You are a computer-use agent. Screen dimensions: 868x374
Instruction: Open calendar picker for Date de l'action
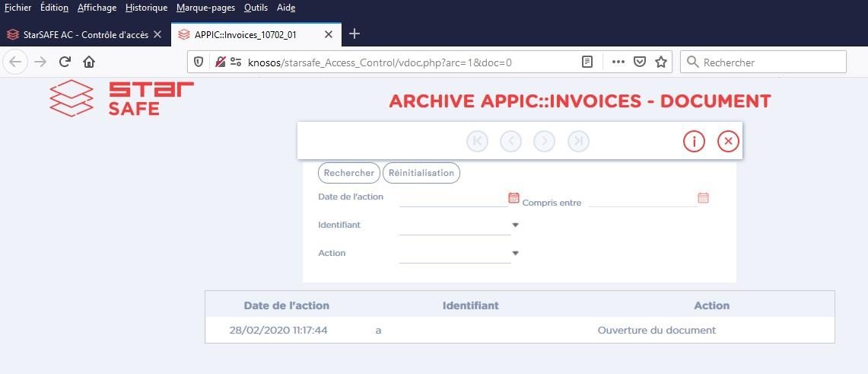pos(513,197)
